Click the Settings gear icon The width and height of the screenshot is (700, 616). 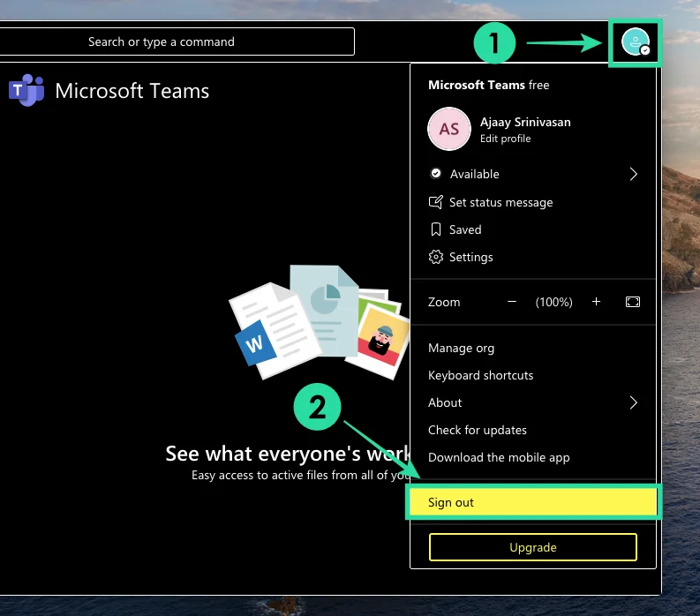point(436,257)
